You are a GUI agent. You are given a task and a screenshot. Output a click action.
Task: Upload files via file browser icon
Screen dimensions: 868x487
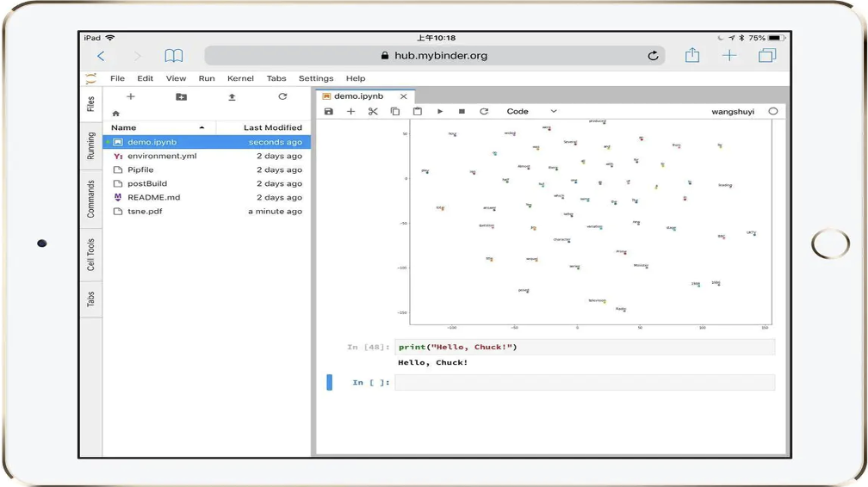pos(232,97)
